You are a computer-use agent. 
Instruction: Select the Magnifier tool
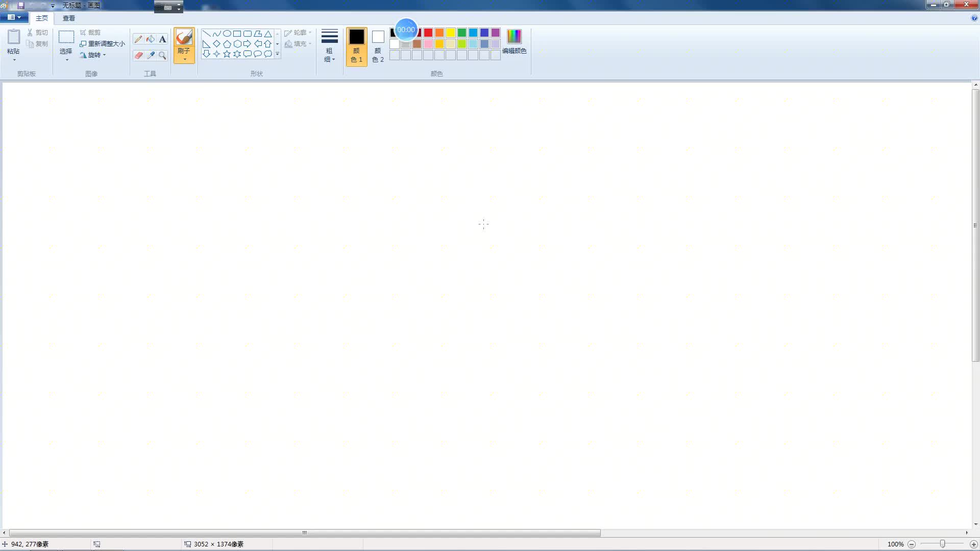pyautogui.click(x=162, y=55)
